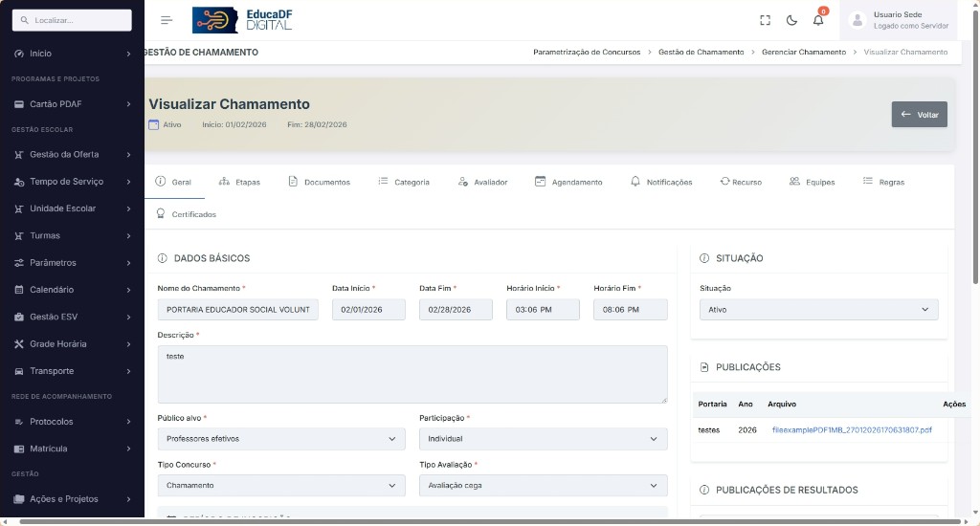Open the user avatar profile icon
980x526 pixels.
(x=857, y=20)
